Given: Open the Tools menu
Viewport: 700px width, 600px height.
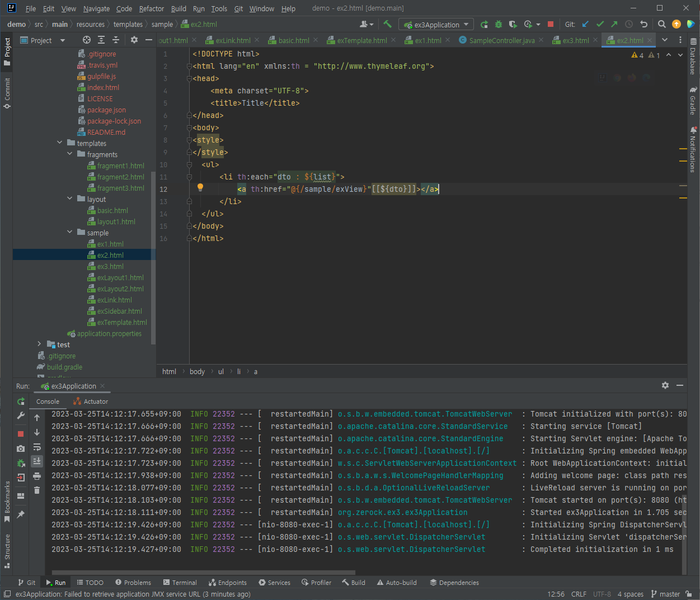Looking at the screenshot, I should point(219,8).
